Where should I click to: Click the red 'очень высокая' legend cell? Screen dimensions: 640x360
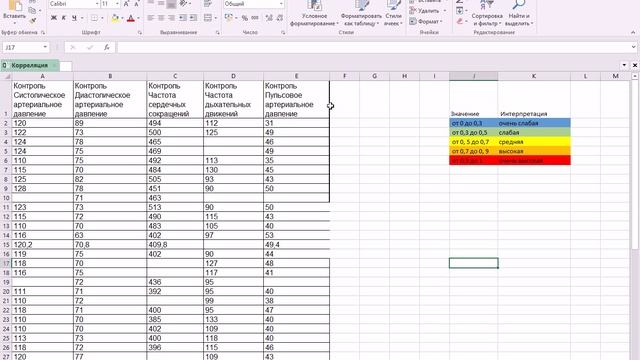coord(534,160)
